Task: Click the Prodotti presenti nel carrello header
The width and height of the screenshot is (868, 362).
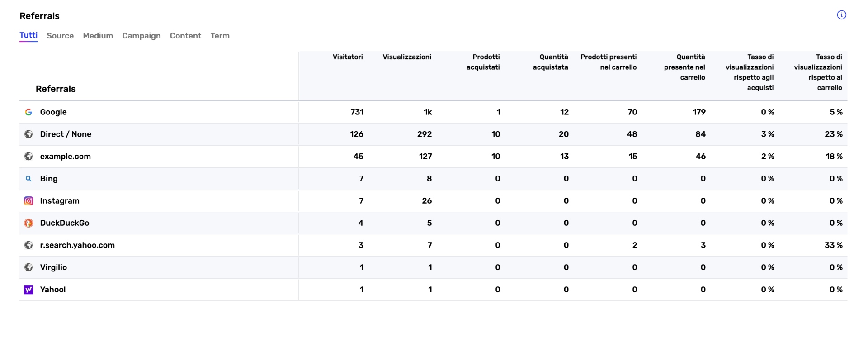Action: (x=609, y=62)
